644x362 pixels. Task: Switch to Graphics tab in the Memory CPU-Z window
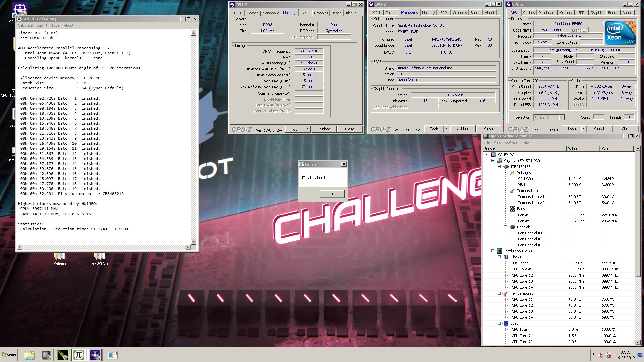pos(321,13)
